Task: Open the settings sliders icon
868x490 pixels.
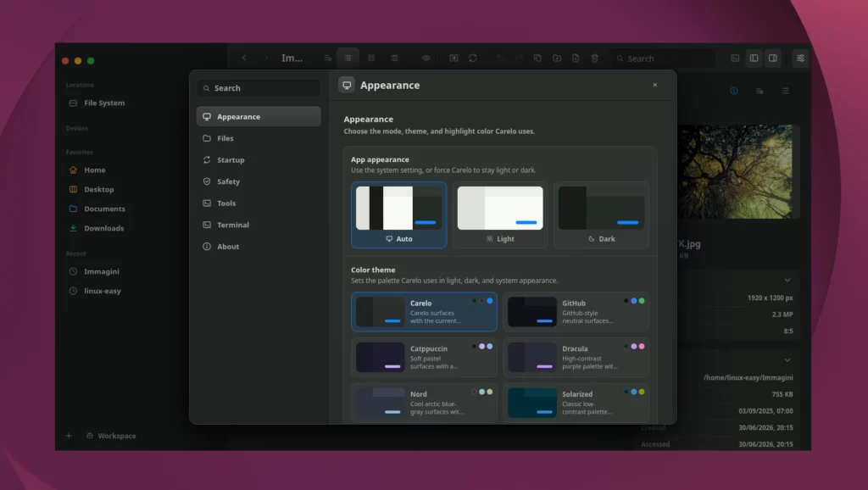Action: 800,58
